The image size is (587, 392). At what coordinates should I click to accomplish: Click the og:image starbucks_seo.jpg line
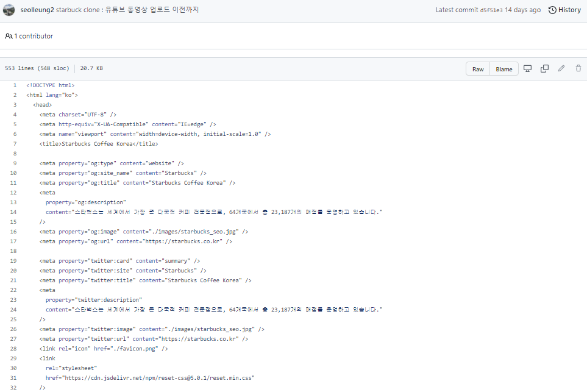pos(144,232)
